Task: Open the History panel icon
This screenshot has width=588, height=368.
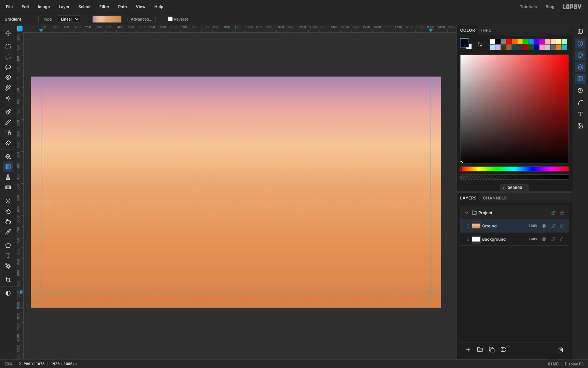Action: [x=580, y=91]
